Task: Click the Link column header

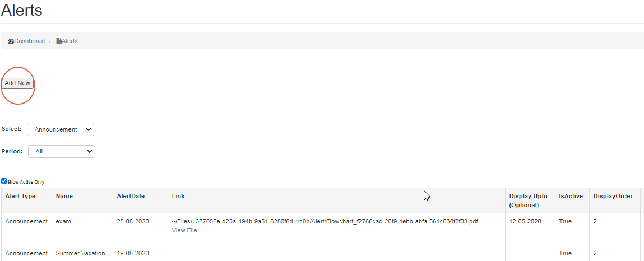Action: (178, 196)
